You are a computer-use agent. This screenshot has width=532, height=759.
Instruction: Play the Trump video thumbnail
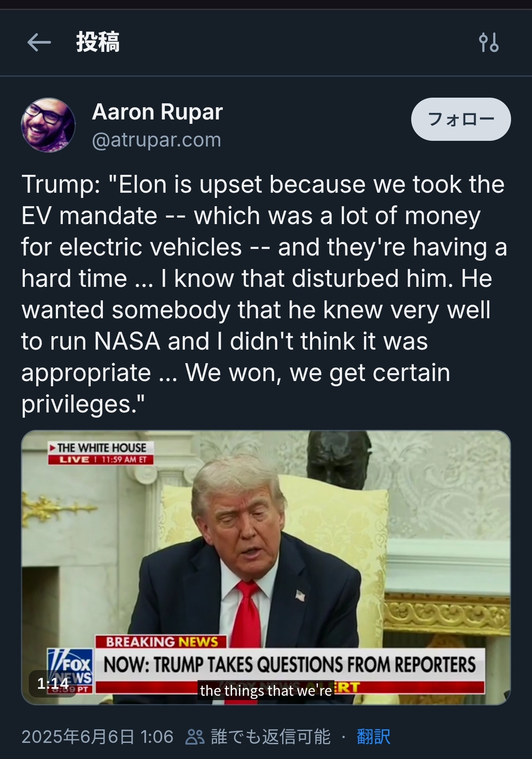point(266,545)
